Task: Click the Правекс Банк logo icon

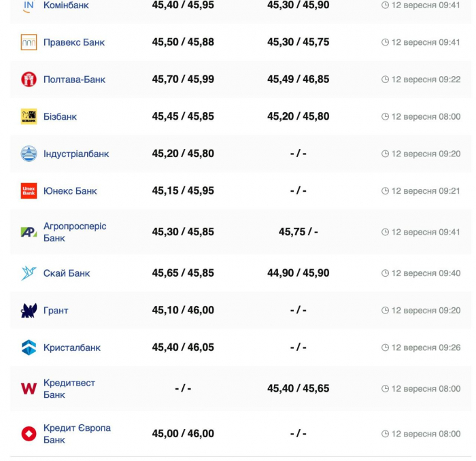Action: [29, 42]
